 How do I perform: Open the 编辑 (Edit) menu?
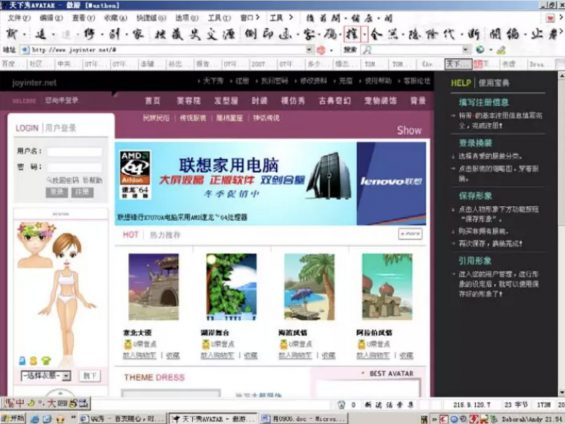coord(51,18)
